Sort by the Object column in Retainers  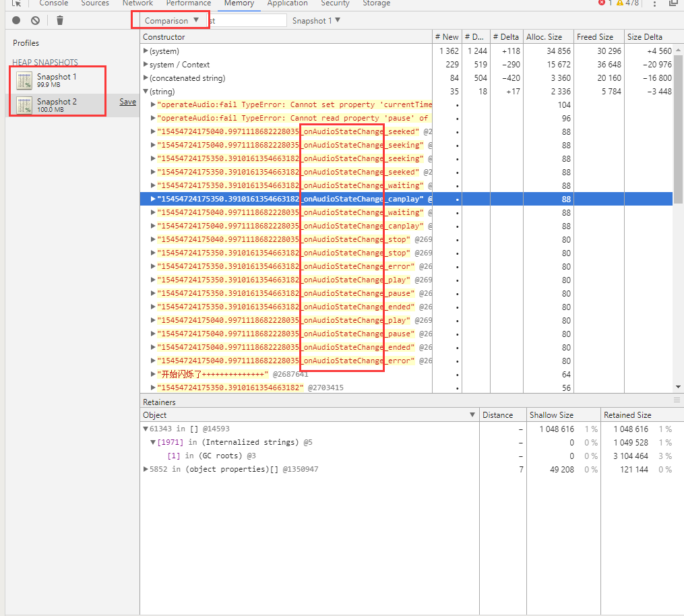(x=310, y=415)
